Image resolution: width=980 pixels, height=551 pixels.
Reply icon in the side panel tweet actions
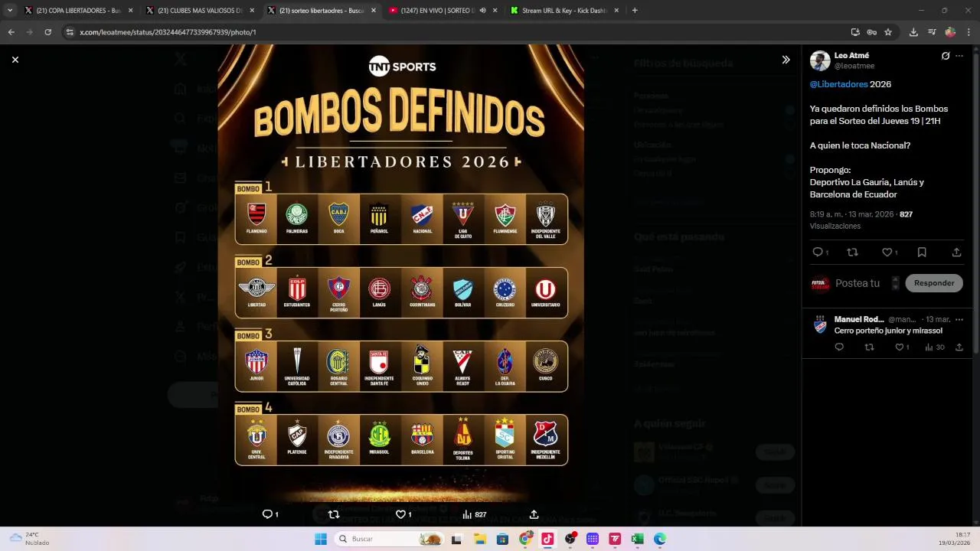(x=817, y=252)
